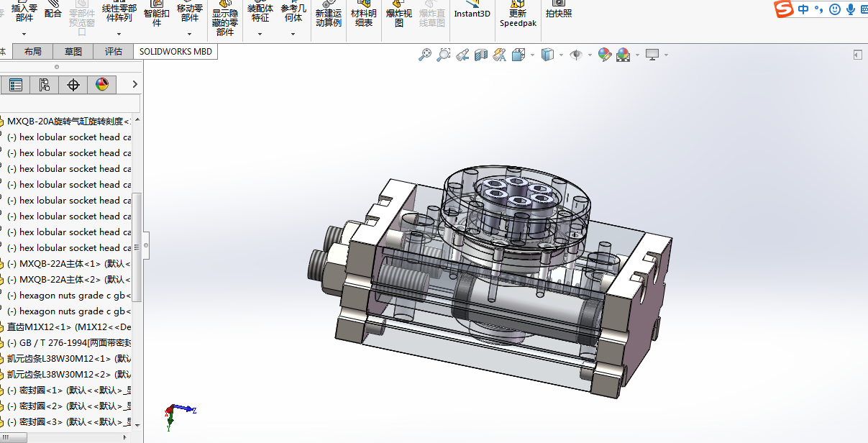Open View Settings dropdown arrow
This screenshot has height=443, width=868.
666,55
